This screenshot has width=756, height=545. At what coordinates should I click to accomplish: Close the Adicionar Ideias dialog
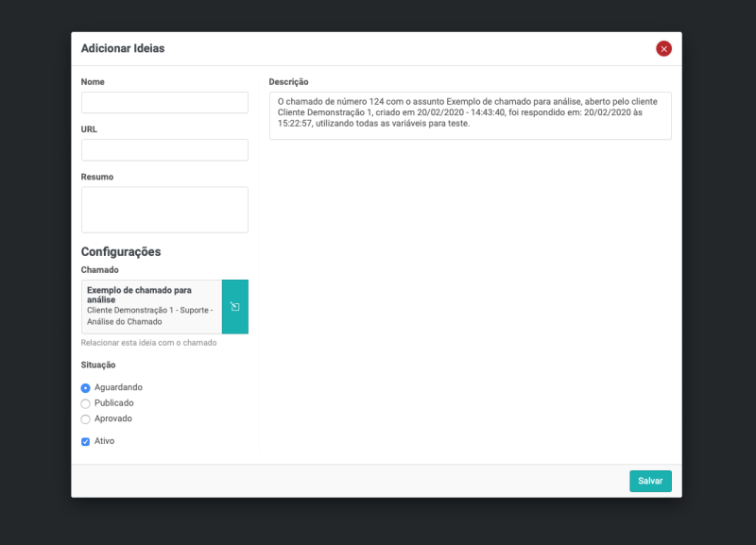coord(663,48)
